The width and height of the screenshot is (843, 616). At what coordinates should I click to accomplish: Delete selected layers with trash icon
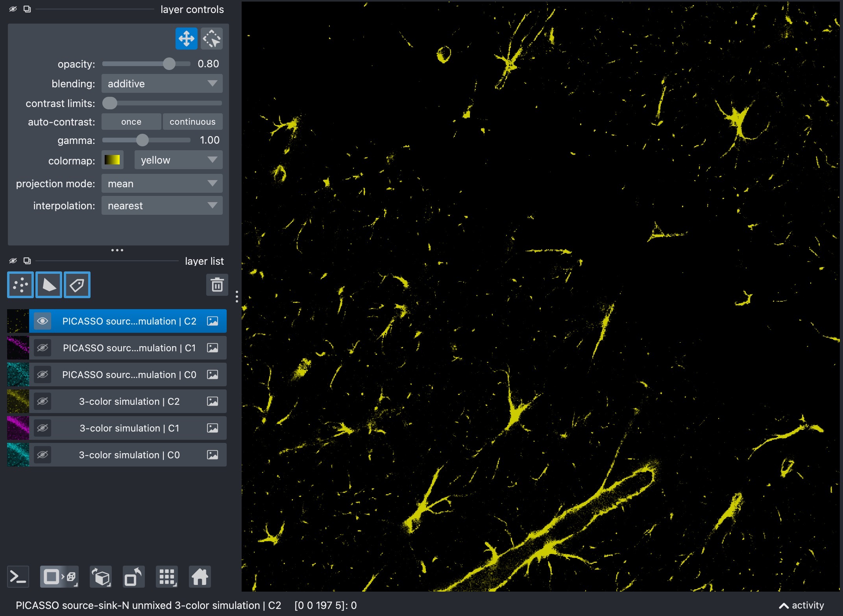point(217,285)
